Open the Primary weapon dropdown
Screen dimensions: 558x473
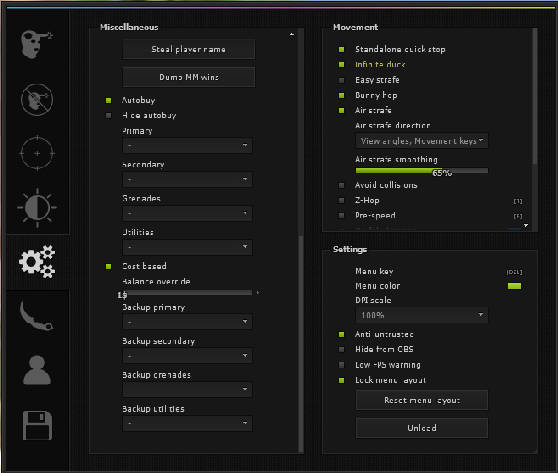188,146
